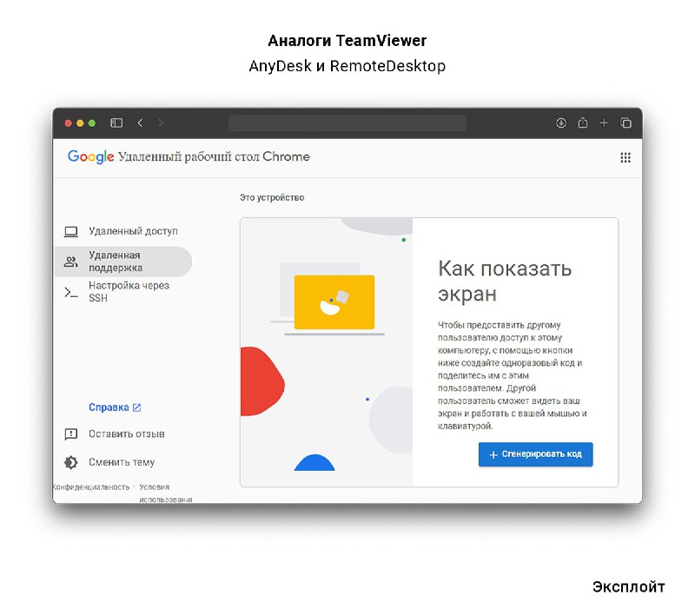
Task: Click the Safari address bar field
Action: coord(347,123)
